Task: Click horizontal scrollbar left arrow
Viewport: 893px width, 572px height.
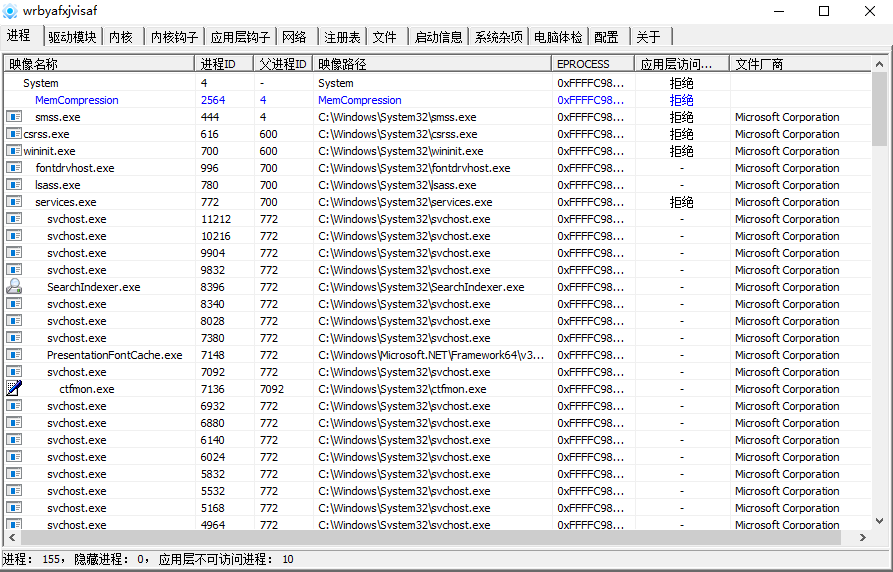Action: [x=13, y=537]
